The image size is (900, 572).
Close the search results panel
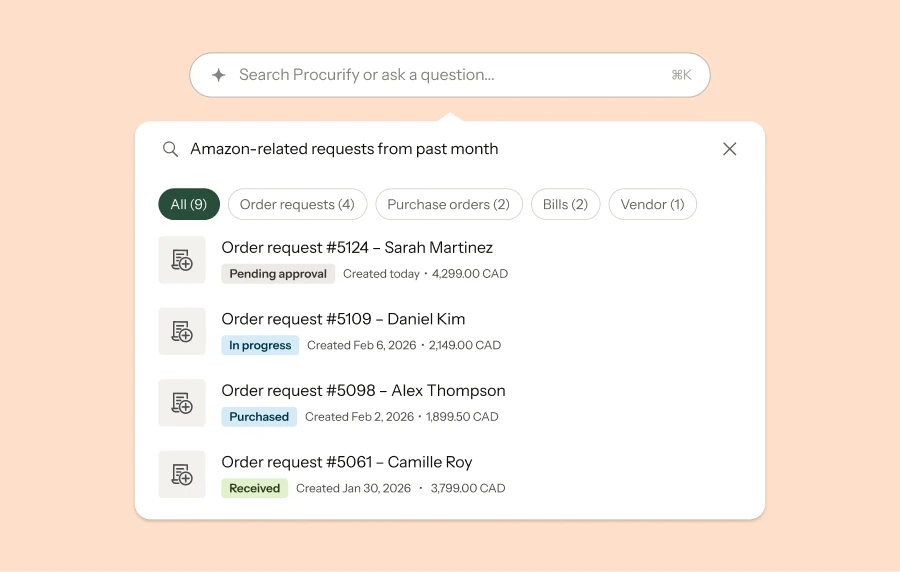[730, 149]
